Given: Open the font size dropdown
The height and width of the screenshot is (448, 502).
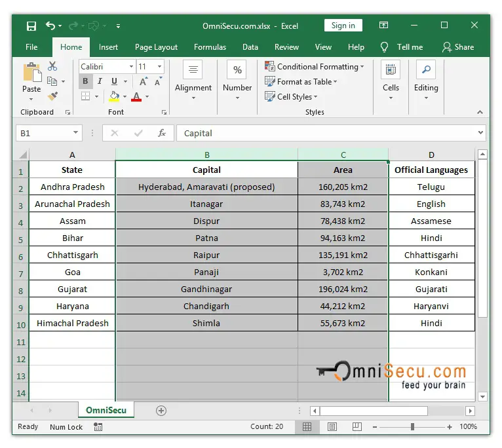Looking at the screenshot, I should pyautogui.click(x=159, y=67).
